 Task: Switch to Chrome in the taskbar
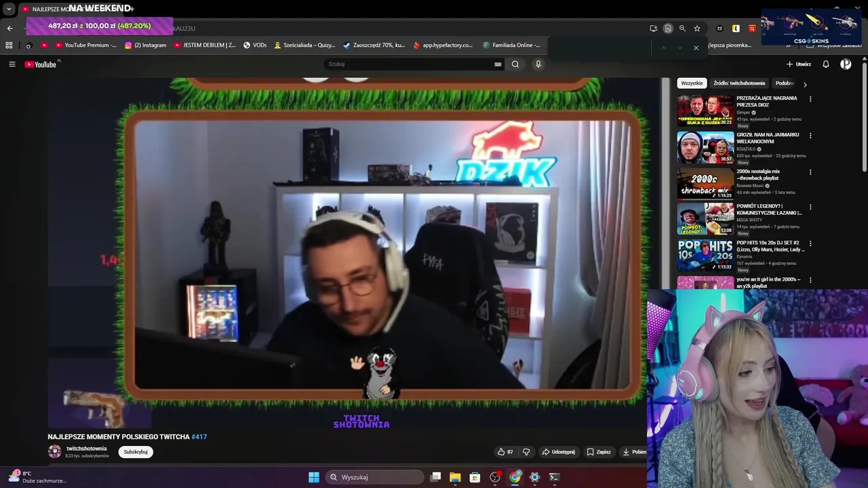coord(515,477)
